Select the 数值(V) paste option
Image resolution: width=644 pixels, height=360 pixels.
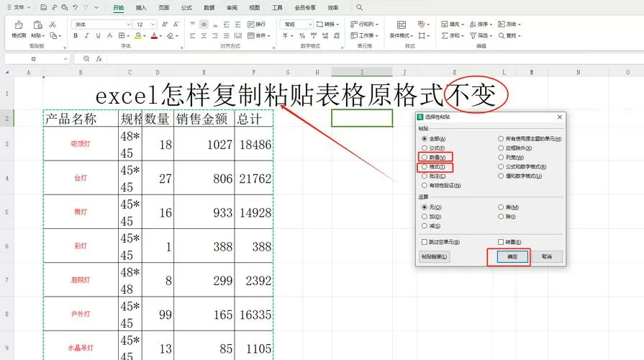tap(425, 158)
